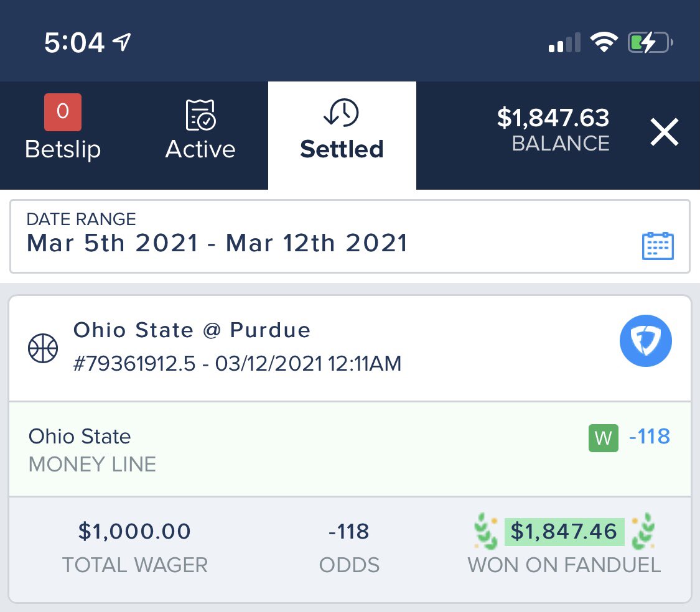Tap the bet ID #79361912.5 text

point(134,363)
